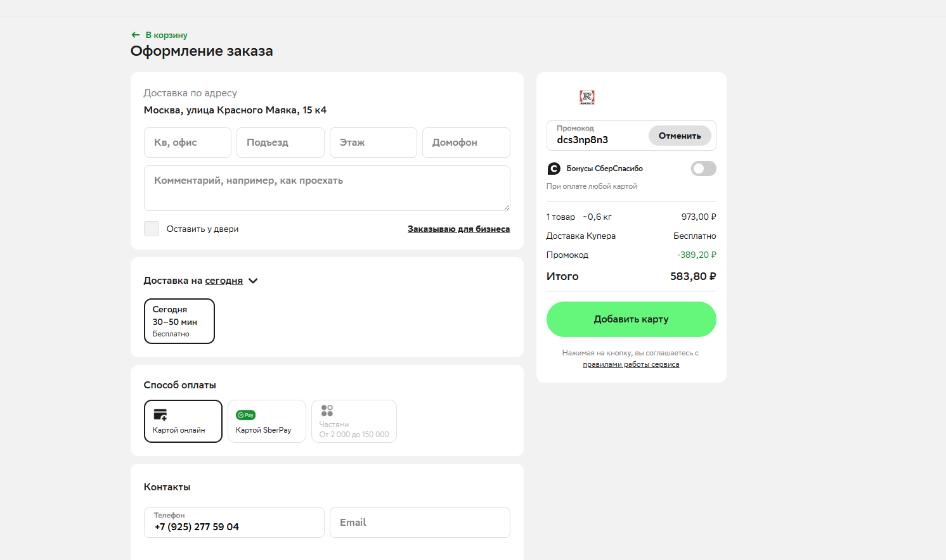Screen dimensions: 946x560
Task: Click the Кв, офис input field
Action: 188,143
